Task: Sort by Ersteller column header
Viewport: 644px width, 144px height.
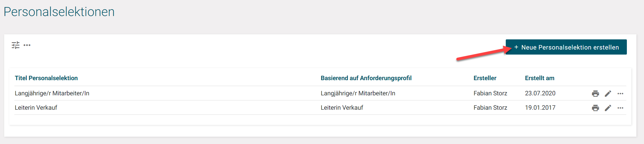Action: (485, 78)
